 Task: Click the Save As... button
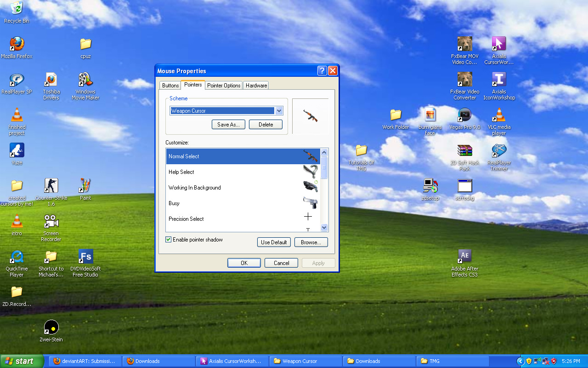[228, 125]
